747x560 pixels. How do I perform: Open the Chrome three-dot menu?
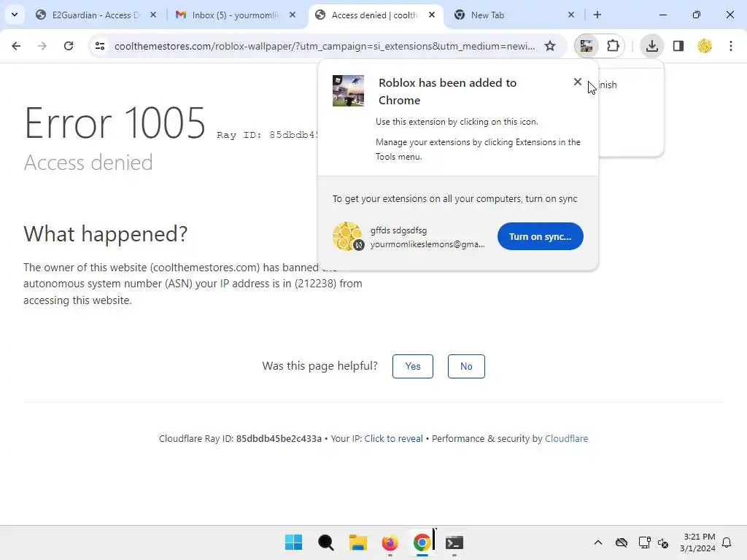(x=731, y=46)
